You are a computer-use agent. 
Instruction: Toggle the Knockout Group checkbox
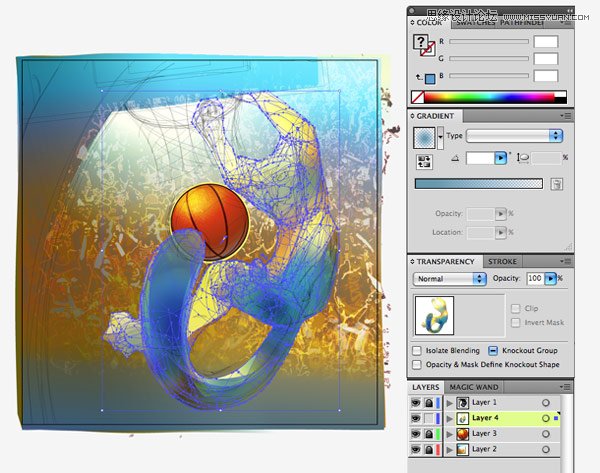(x=493, y=351)
